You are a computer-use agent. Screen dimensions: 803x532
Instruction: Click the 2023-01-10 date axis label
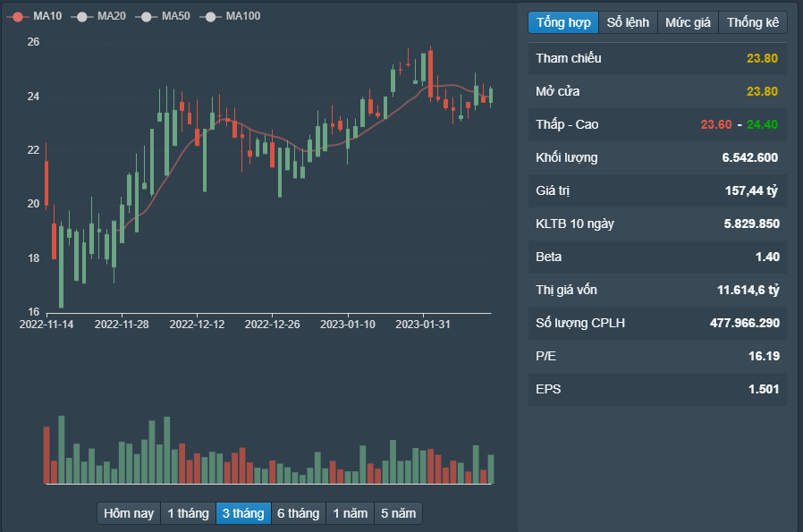[x=348, y=325]
